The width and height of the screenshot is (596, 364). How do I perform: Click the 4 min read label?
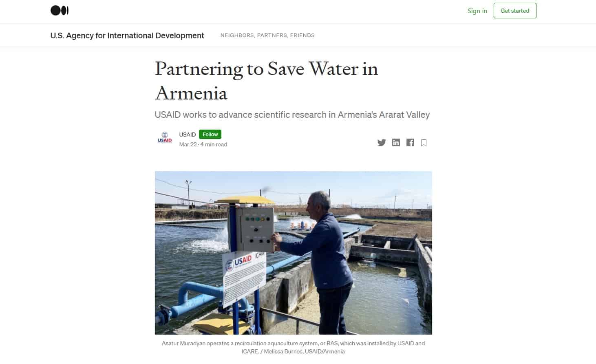click(214, 144)
